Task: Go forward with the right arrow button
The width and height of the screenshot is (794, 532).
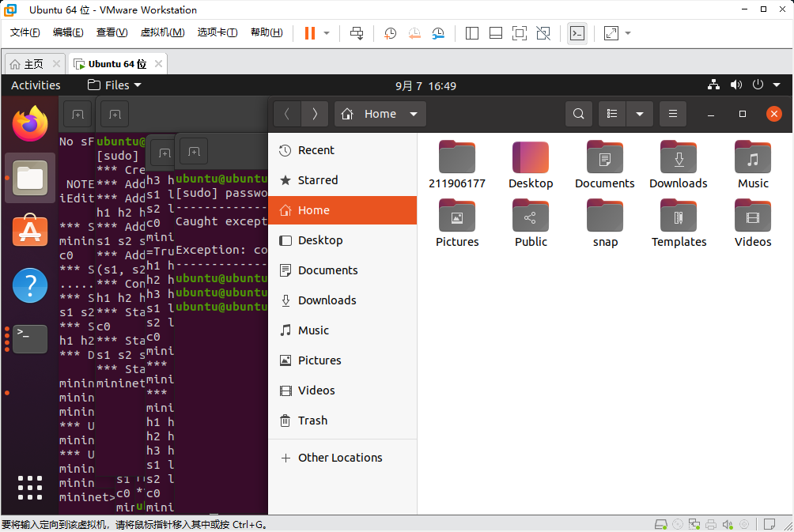Action: [x=315, y=114]
